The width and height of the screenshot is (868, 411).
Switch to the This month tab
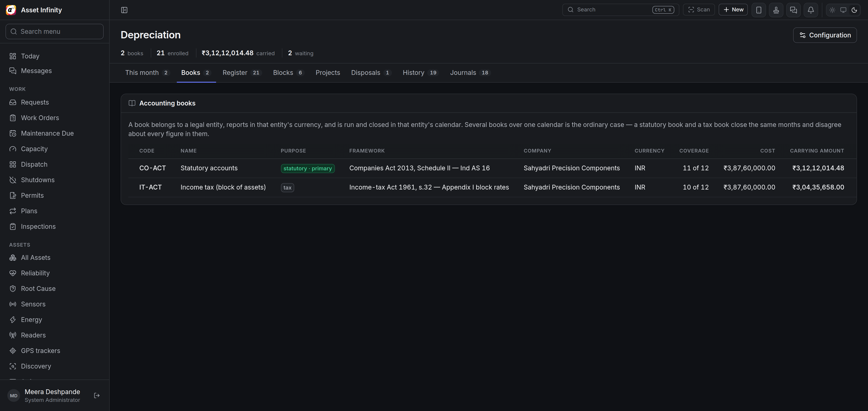[x=147, y=73]
